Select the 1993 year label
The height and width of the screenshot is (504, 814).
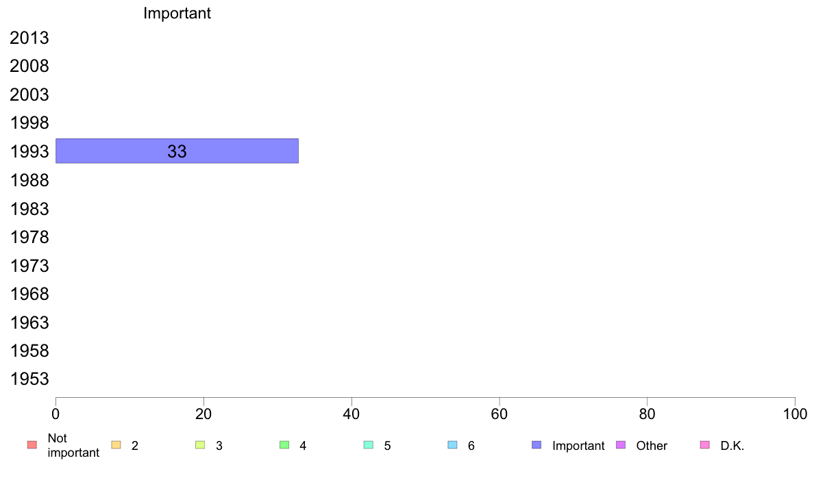[29, 151]
